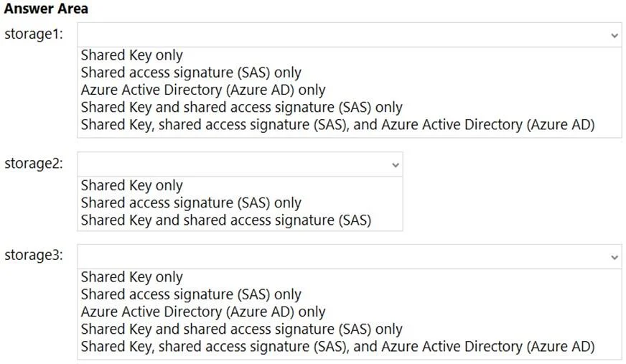Select 'Shared Key and shared access signature (SAS) only' for storage3
The image size is (626, 364).
tap(241, 330)
